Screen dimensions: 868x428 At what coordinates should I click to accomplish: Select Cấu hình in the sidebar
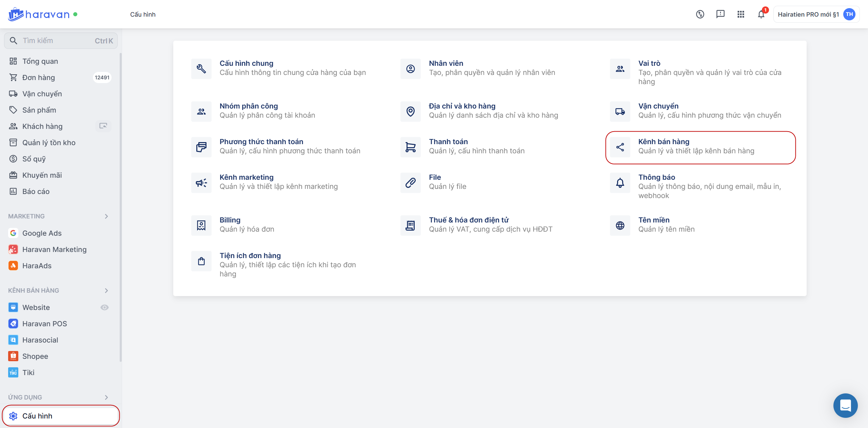click(37, 416)
